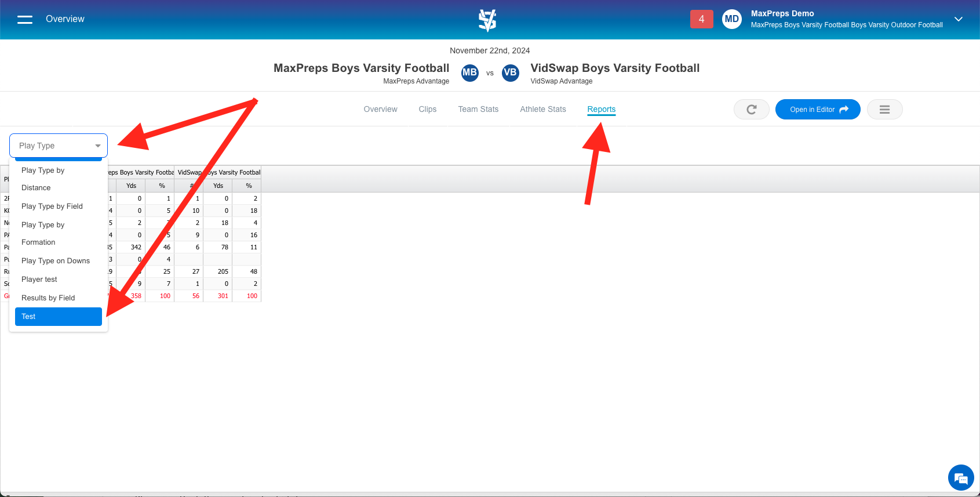Click the MaxPreps Demo account name
The image size is (980, 497).
782,13
